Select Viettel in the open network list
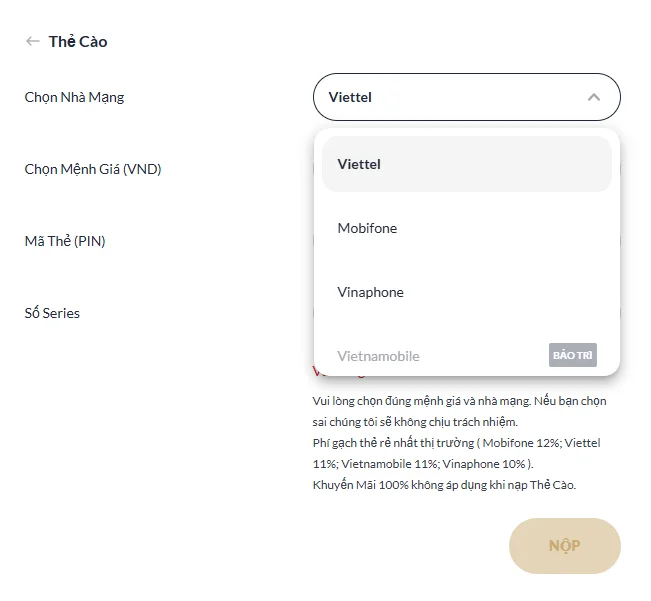This screenshot has height=601, width=651. [x=466, y=164]
